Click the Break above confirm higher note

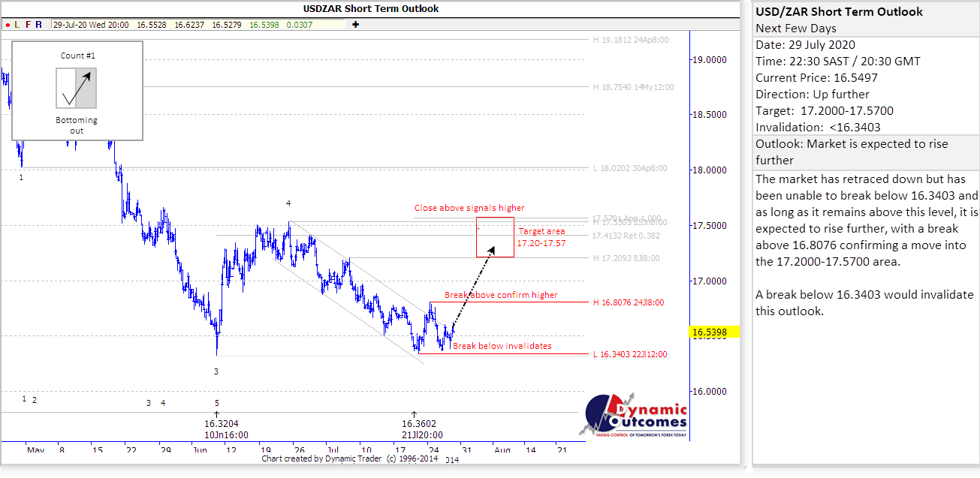pos(501,295)
